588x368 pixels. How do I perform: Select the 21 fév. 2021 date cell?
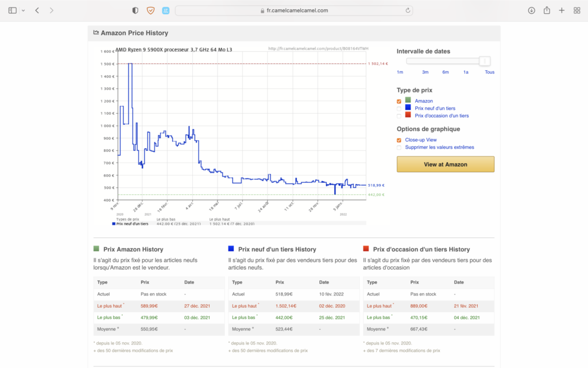tap(466, 306)
